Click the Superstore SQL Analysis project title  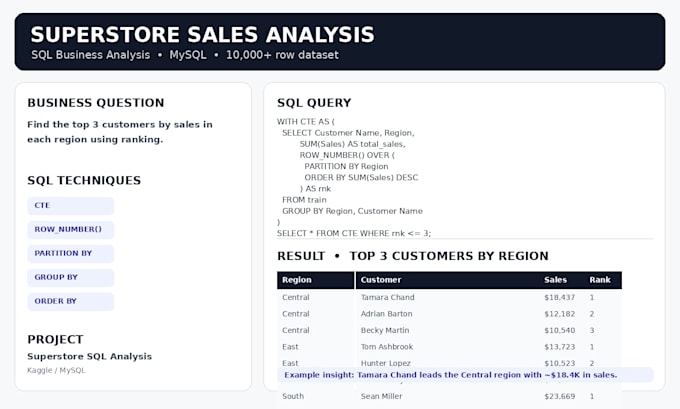(89, 357)
